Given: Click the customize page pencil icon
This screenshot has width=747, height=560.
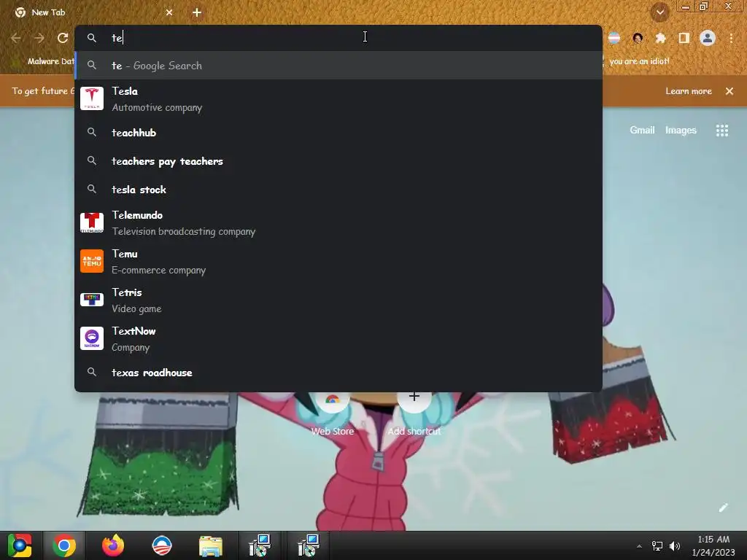Looking at the screenshot, I should [723, 507].
